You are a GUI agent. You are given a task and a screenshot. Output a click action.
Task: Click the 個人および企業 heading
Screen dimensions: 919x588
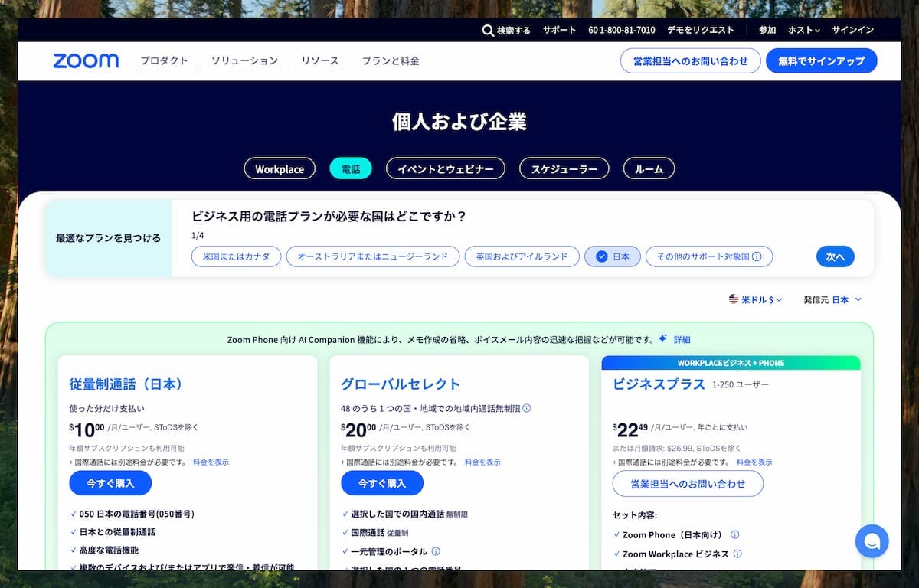point(459,122)
